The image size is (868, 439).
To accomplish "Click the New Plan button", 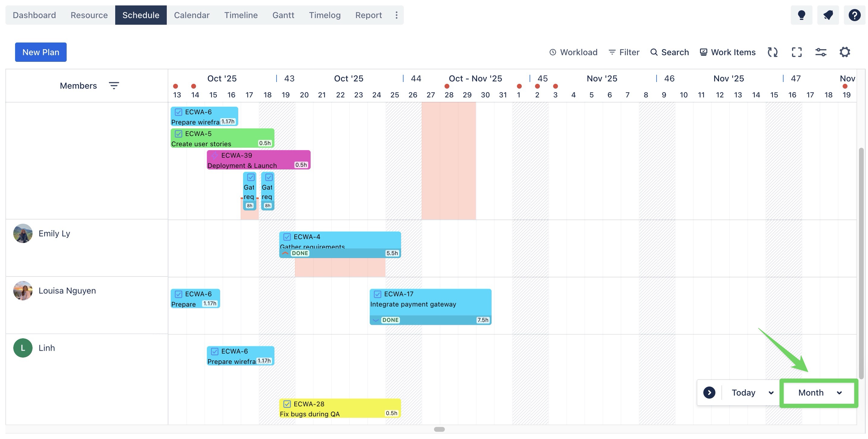I will 41,52.
